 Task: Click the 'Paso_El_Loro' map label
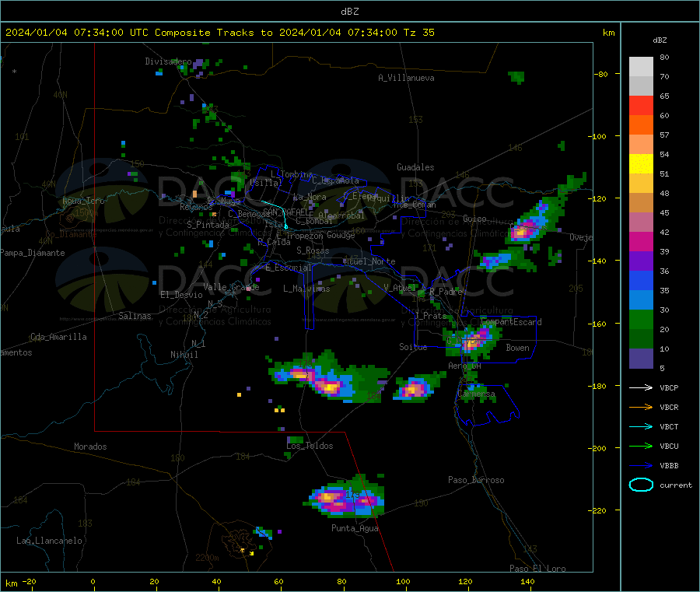click(x=537, y=569)
